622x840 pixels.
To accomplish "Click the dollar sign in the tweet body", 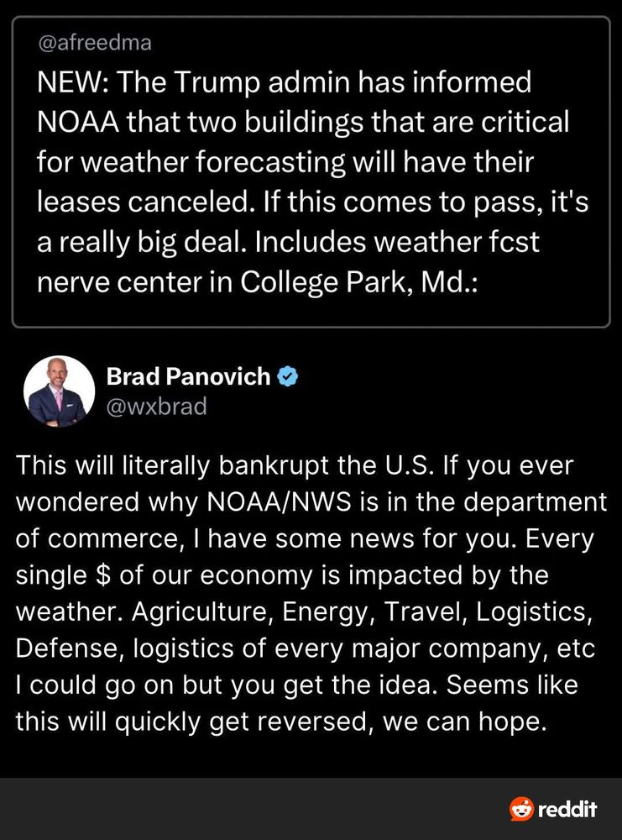I will 104,575.
